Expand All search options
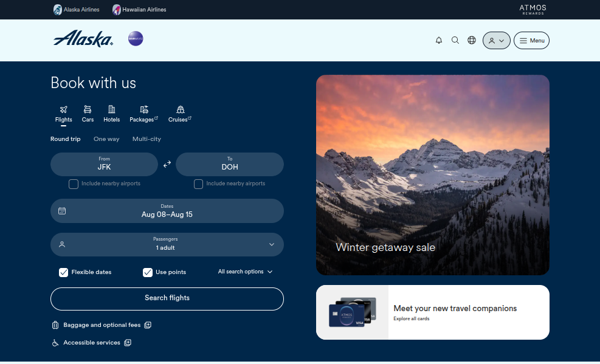The height and width of the screenshot is (364, 600). 245,272
